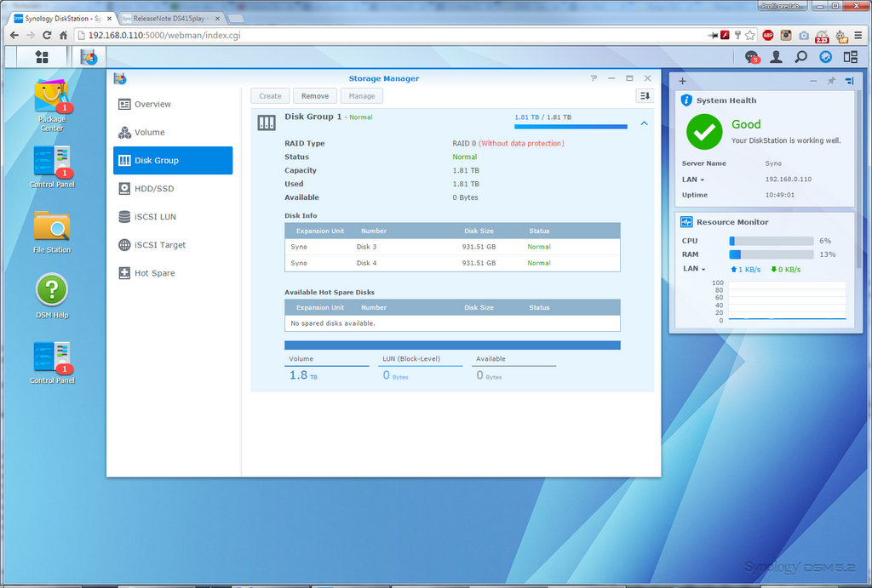Click the Remove button
Image resolution: width=872 pixels, height=588 pixels.
[315, 96]
